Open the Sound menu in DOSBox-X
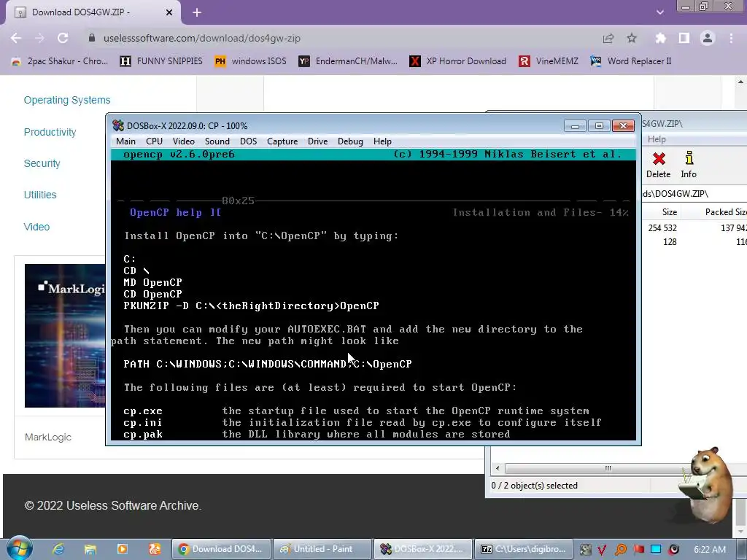747x560 pixels. (x=217, y=141)
